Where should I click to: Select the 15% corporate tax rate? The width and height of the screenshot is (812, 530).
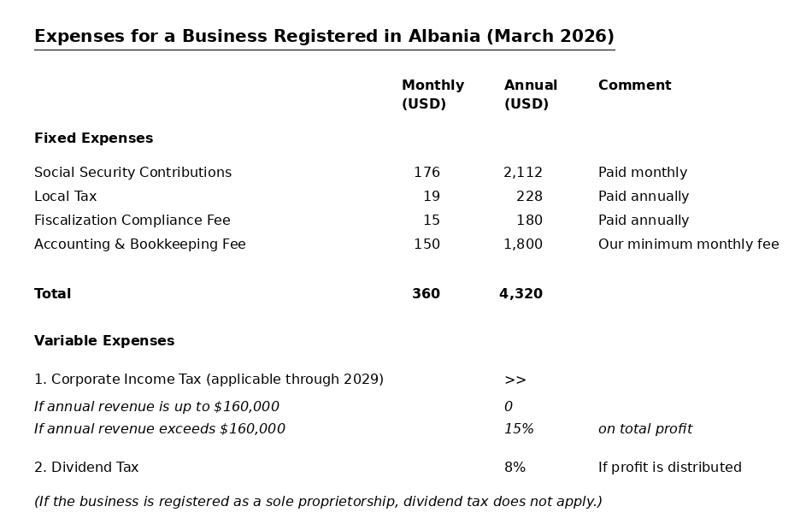click(519, 429)
